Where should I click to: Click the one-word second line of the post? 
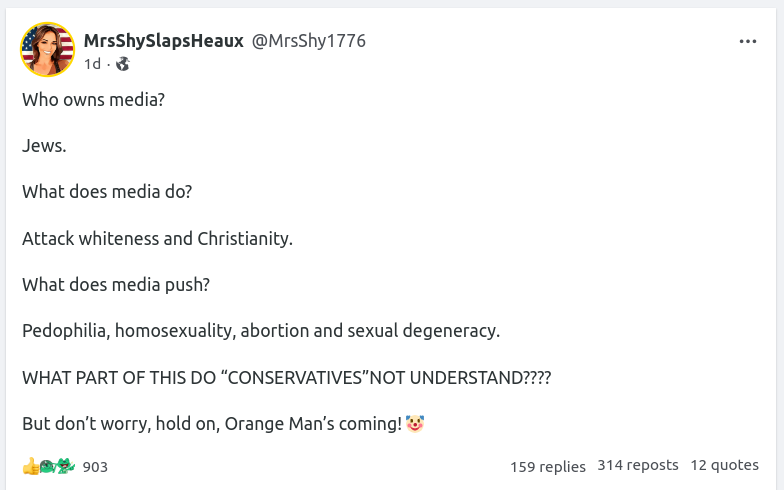45,146
